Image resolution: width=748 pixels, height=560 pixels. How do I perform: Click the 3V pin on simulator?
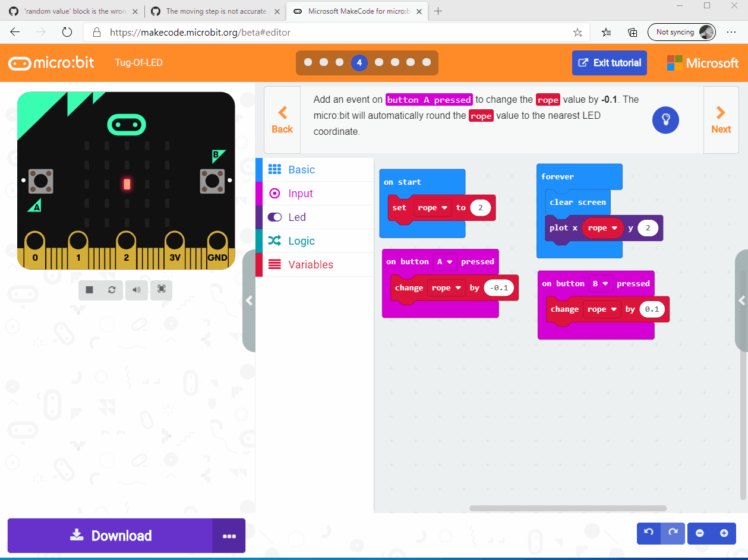coord(174,249)
